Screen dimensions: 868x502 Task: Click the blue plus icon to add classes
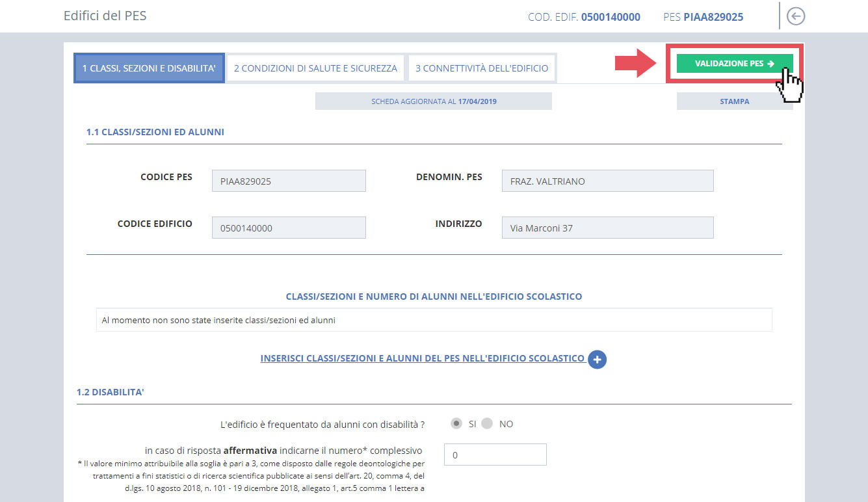tap(597, 360)
